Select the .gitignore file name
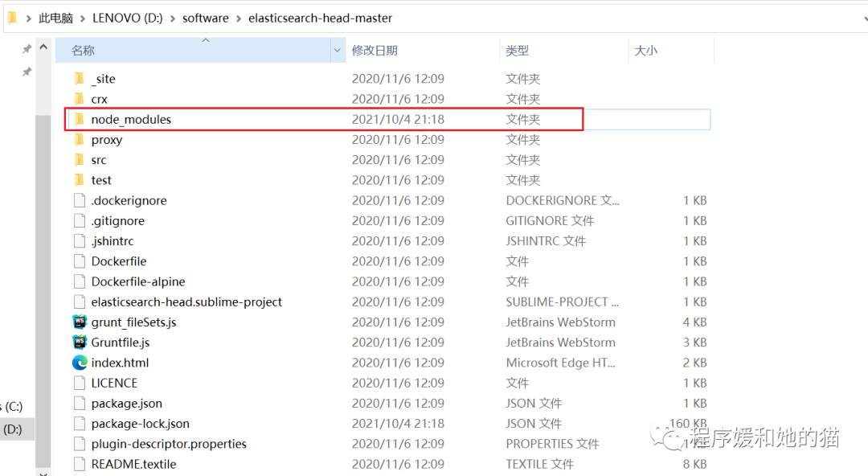 (x=118, y=221)
